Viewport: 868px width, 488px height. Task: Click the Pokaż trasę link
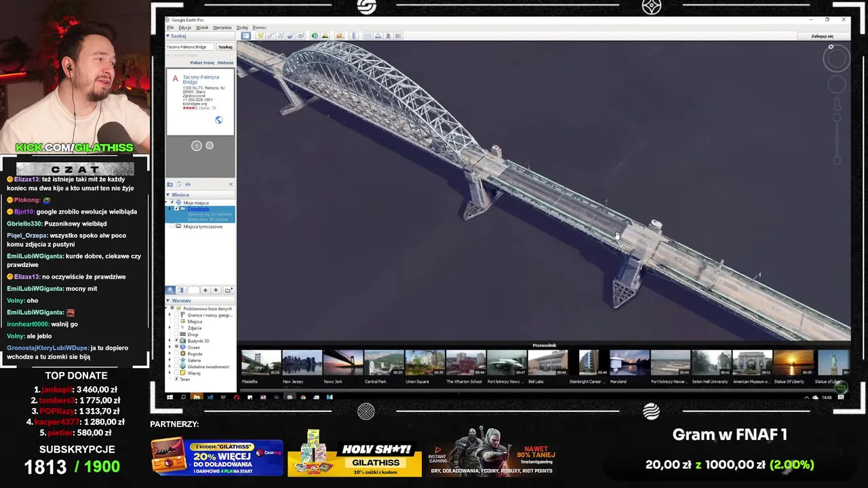tap(202, 62)
